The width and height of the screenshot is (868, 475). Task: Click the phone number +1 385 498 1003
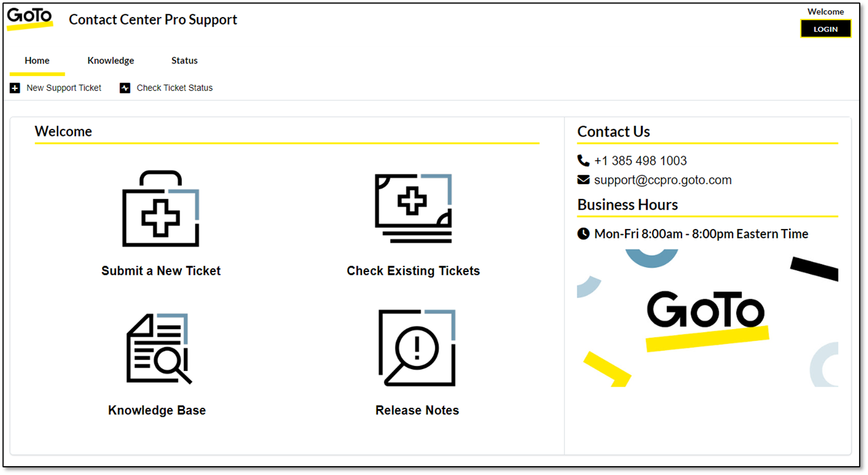pyautogui.click(x=640, y=161)
